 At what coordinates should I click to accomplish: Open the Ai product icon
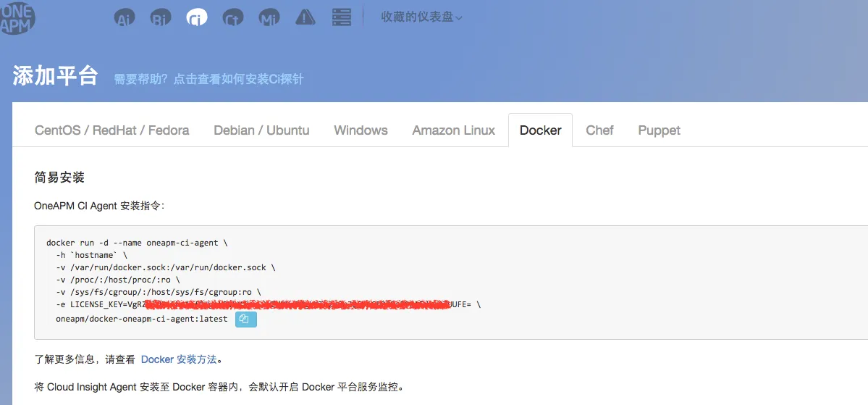click(125, 17)
